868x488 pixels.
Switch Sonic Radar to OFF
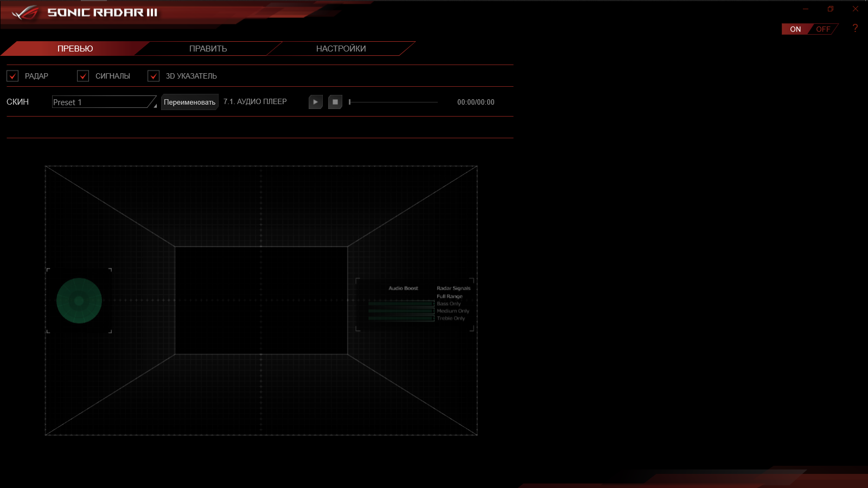pos(823,29)
